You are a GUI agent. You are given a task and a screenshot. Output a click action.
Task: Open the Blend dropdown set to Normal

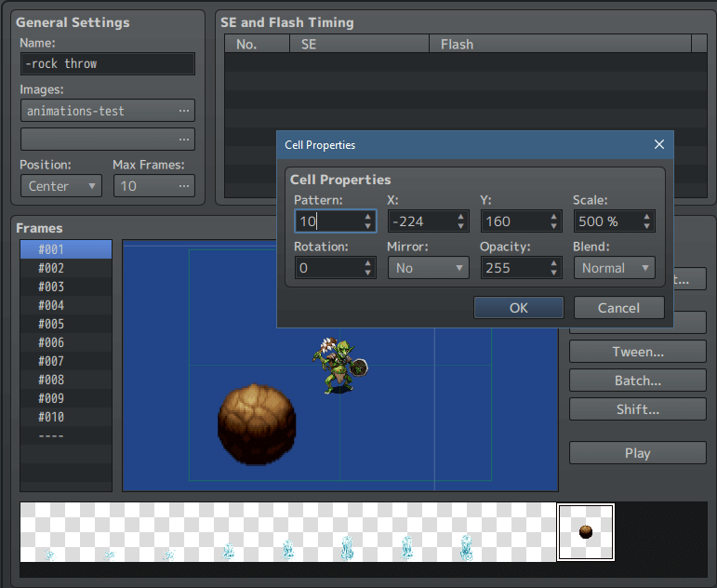[x=615, y=268]
